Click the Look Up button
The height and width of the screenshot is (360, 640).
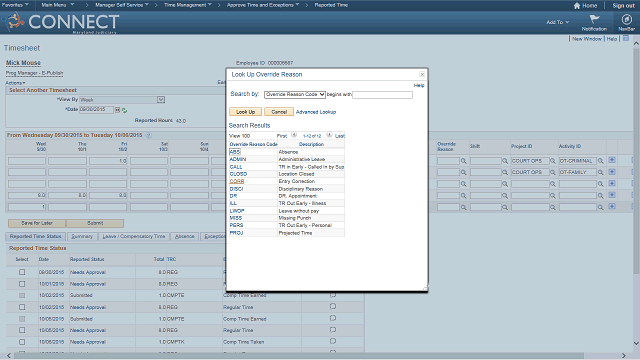[245, 112]
